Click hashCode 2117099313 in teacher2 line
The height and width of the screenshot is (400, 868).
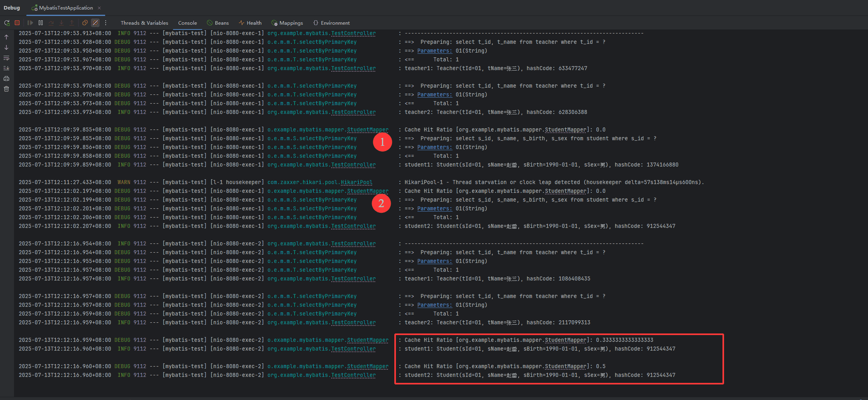(x=574, y=322)
